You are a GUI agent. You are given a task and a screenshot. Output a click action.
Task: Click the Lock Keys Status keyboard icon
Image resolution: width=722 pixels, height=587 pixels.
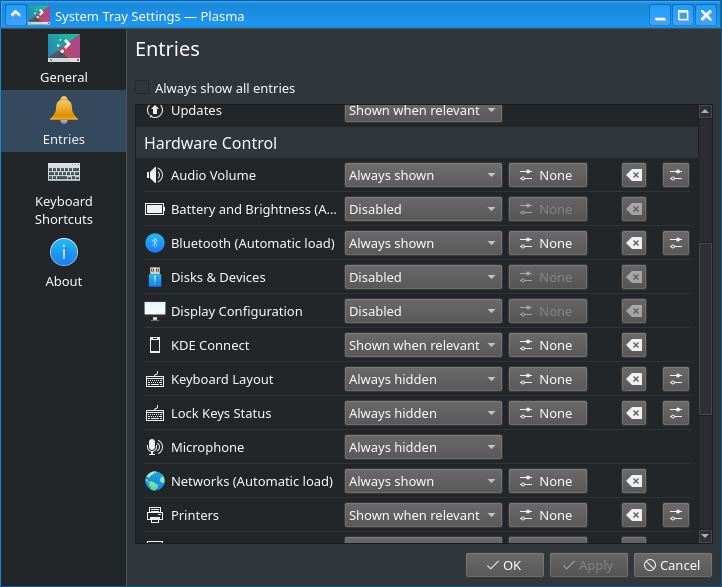[155, 413]
